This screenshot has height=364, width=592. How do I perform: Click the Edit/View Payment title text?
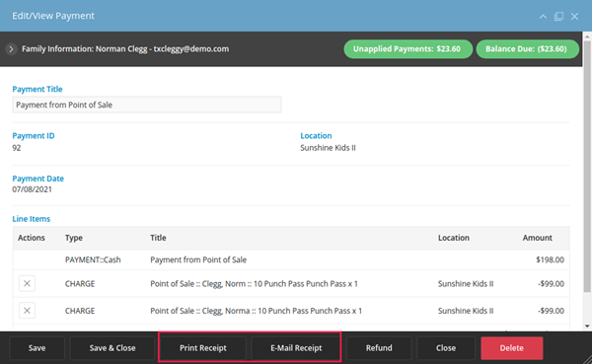pyautogui.click(x=53, y=16)
